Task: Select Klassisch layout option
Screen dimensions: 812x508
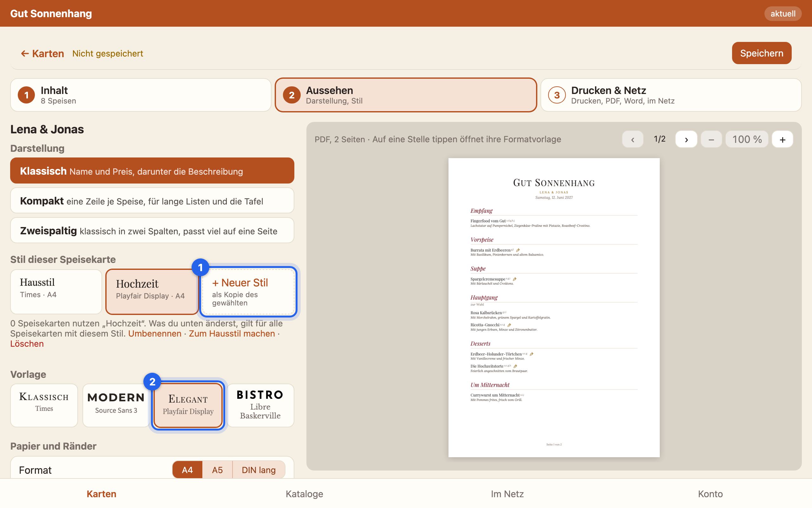Action: pyautogui.click(x=152, y=171)
